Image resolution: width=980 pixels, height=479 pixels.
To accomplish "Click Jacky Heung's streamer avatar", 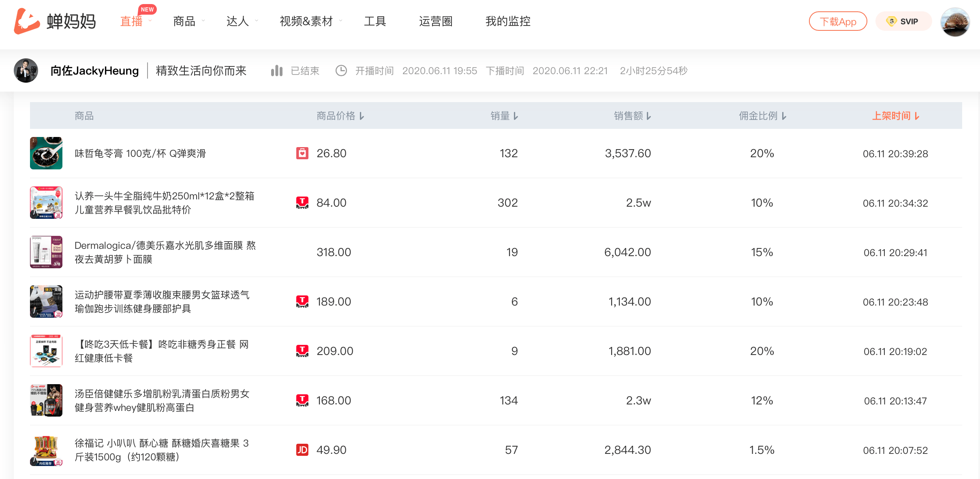I will click(x=26, y=71).
